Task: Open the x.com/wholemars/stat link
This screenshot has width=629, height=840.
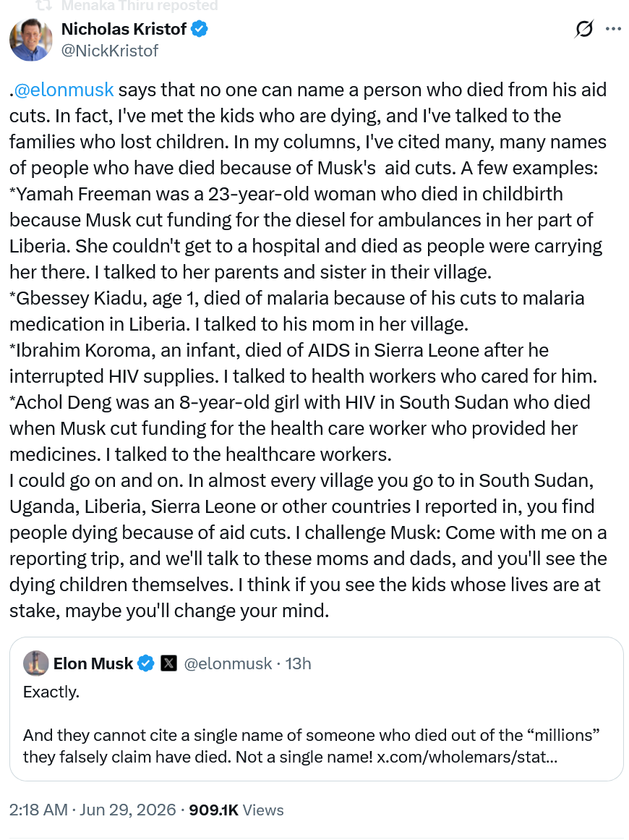Action: 467,757
